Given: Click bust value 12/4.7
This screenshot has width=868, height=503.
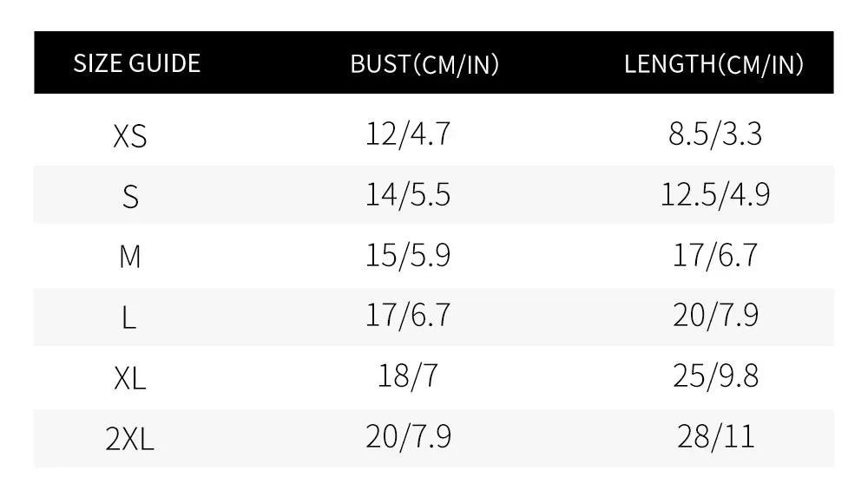Looking at the screenshot, I should click(408, 134).
